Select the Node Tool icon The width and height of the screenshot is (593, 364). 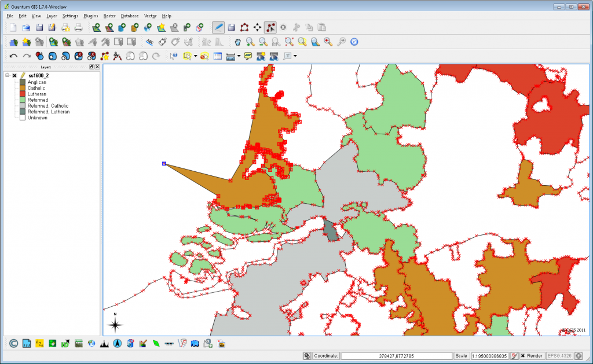click(x=270, y=28)
